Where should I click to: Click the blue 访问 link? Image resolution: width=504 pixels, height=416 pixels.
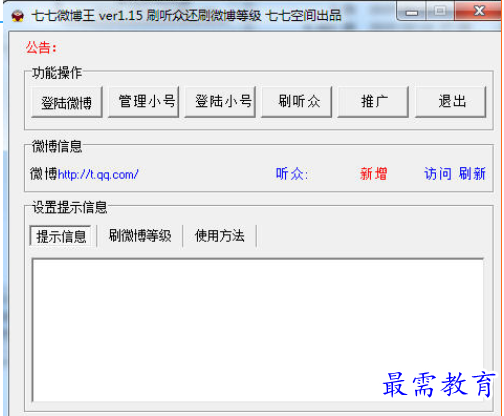[x=438, y=174]
